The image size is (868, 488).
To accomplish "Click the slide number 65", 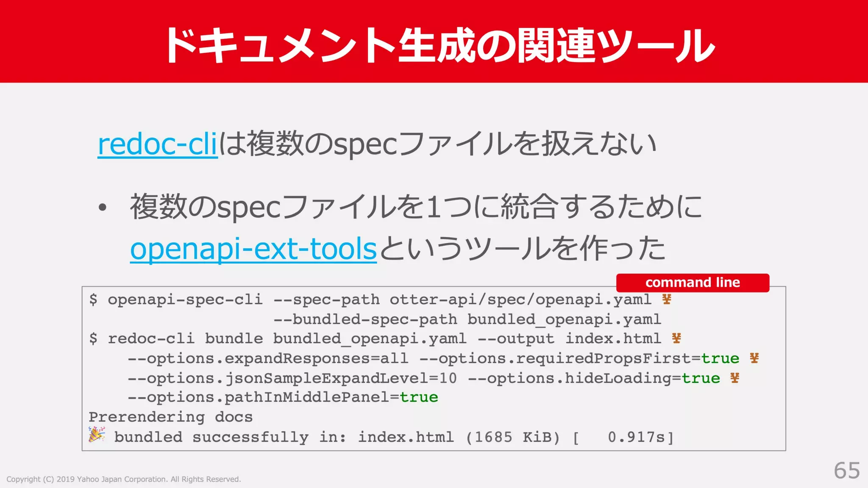I will pyautogui.click(x=846, y=471).
